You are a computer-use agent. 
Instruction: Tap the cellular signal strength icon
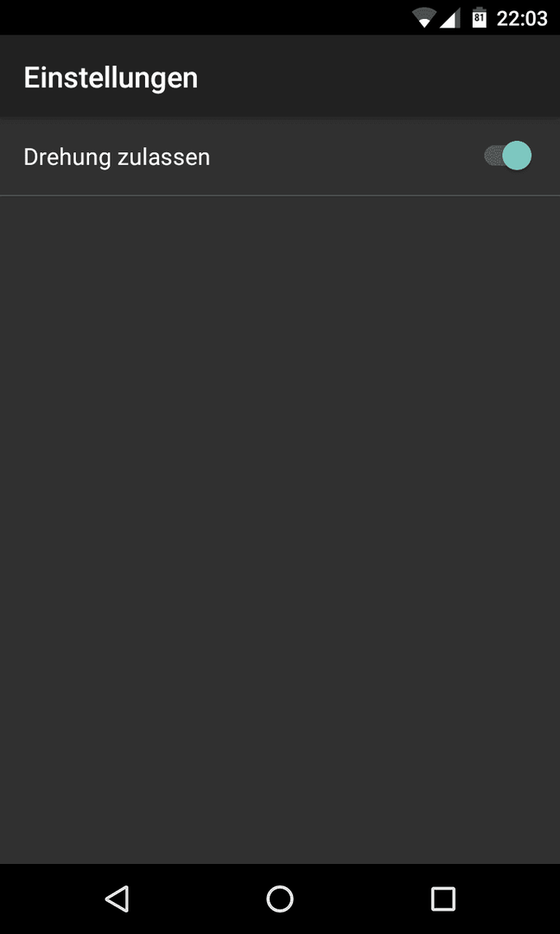450,18
